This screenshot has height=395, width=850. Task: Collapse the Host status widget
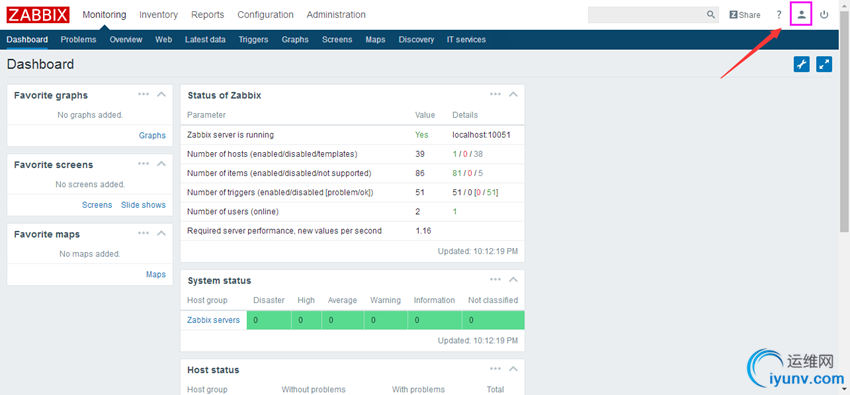pyautogui.click(x=513, y=368)
